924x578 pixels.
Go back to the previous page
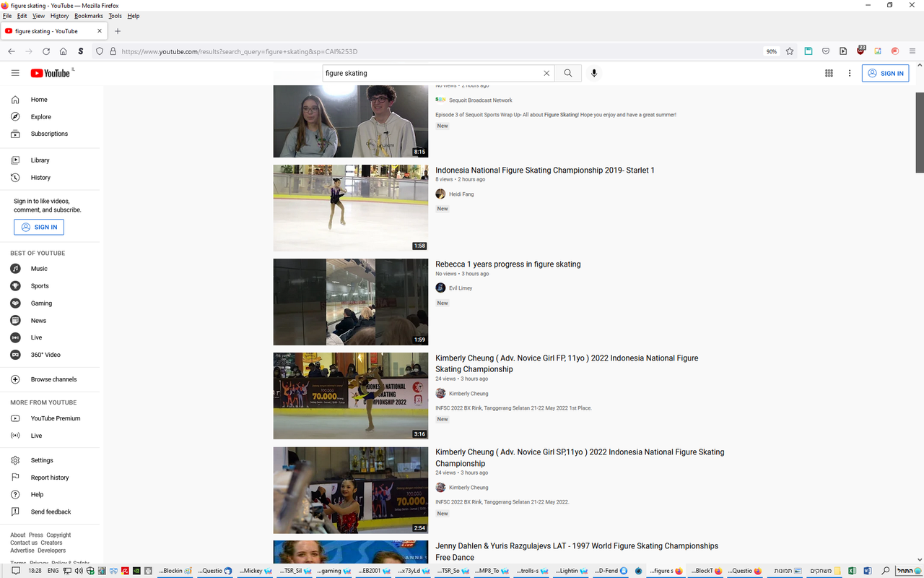coord(12,51)
